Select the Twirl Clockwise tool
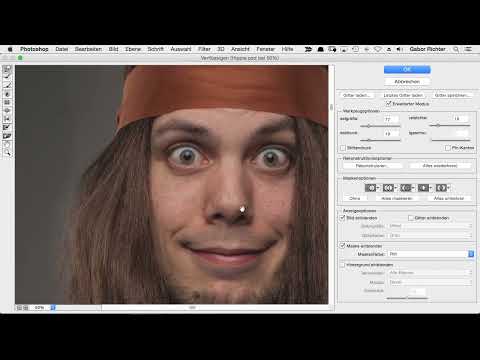This screenshot has height=360, width=480. coord(7,94)
